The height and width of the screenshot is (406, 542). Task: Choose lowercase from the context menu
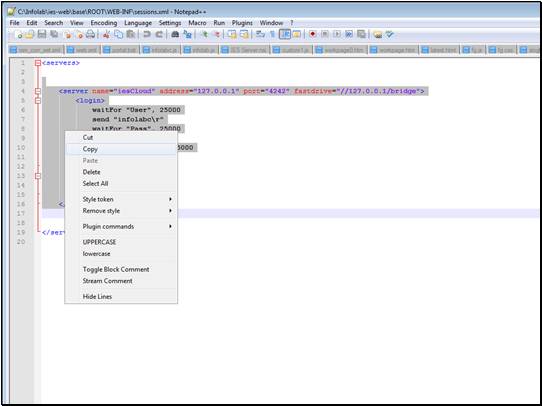point(121,254)
